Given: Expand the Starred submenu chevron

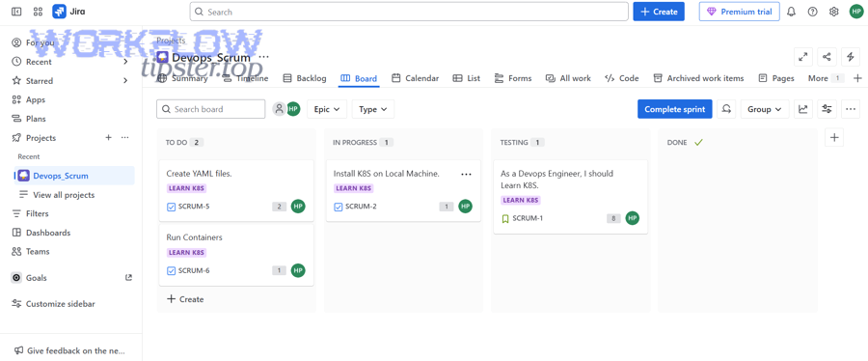Looking at the screenshot, I should pyautogui.click(x=125, y=81).
